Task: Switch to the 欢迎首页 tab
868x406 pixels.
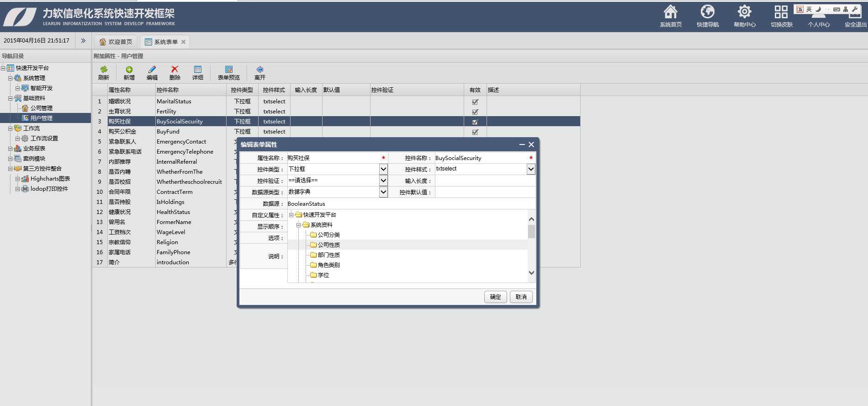Action: pyautogui.click(x=116, y=42)
